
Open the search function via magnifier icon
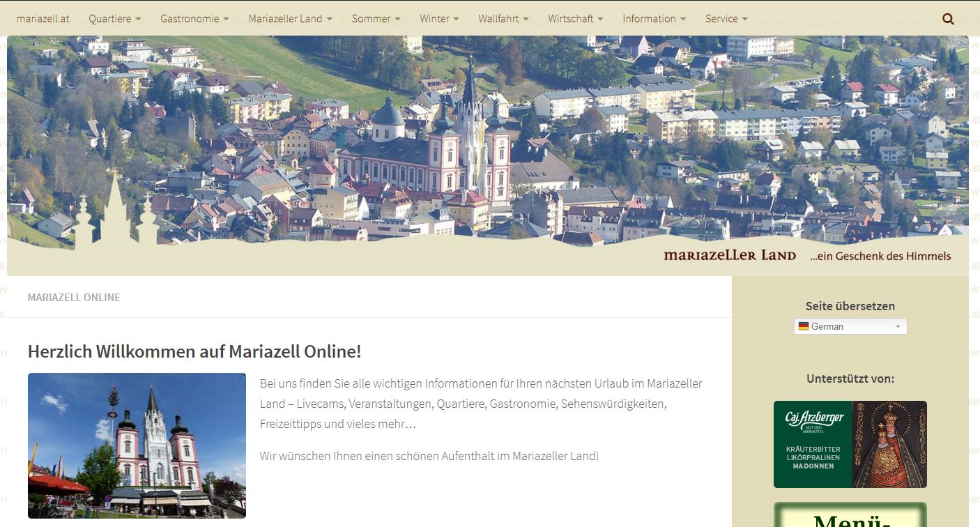point(947,19)
